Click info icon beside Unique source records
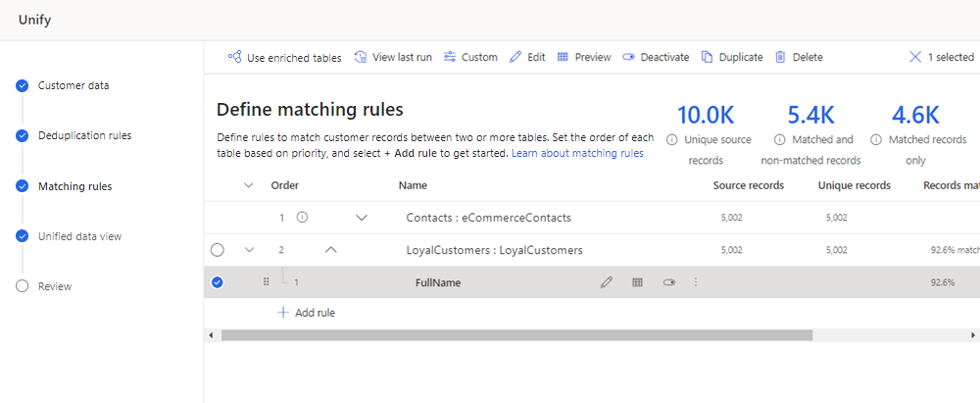The height and width of the screenshot is (403, 980). [672, 139]
